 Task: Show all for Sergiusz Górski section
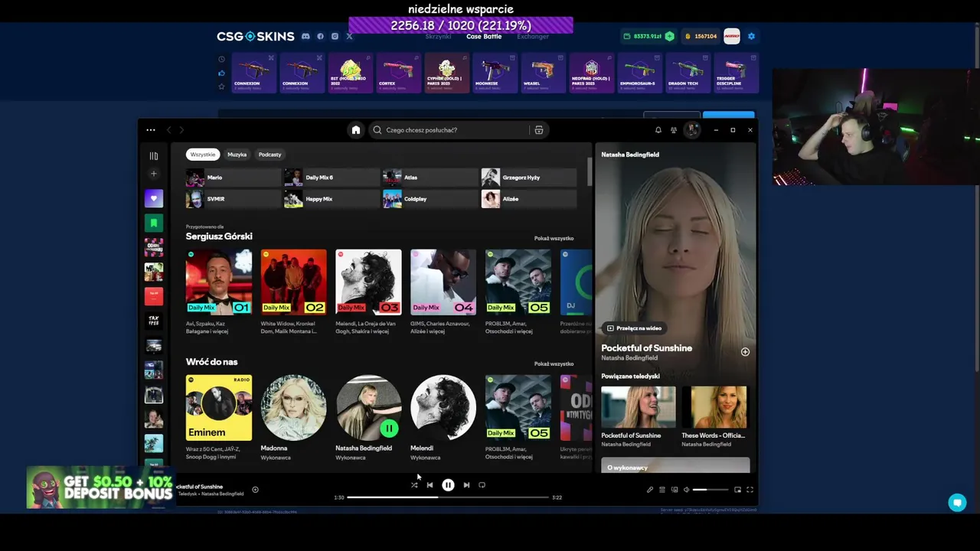[x=554, y=238]
